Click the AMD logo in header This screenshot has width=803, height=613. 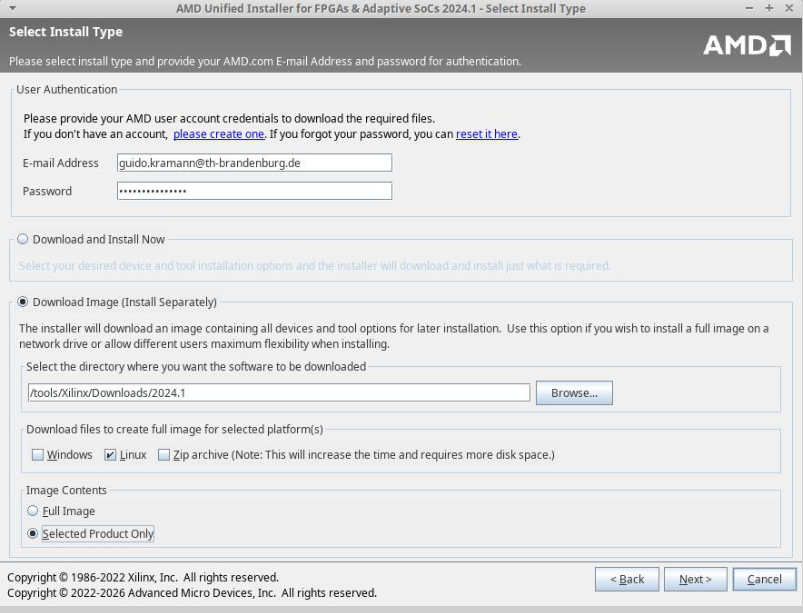pyautogui.click(x=749, y=45)
